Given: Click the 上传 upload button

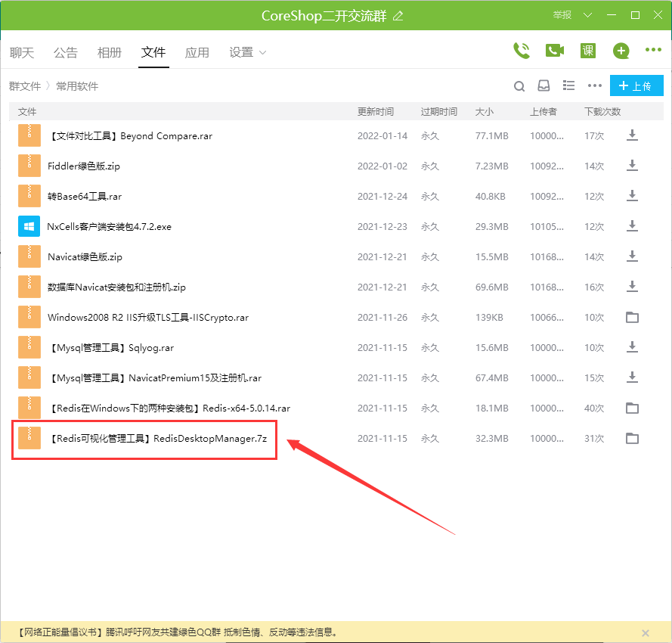Looking at the screenshot, I should 636,86.
